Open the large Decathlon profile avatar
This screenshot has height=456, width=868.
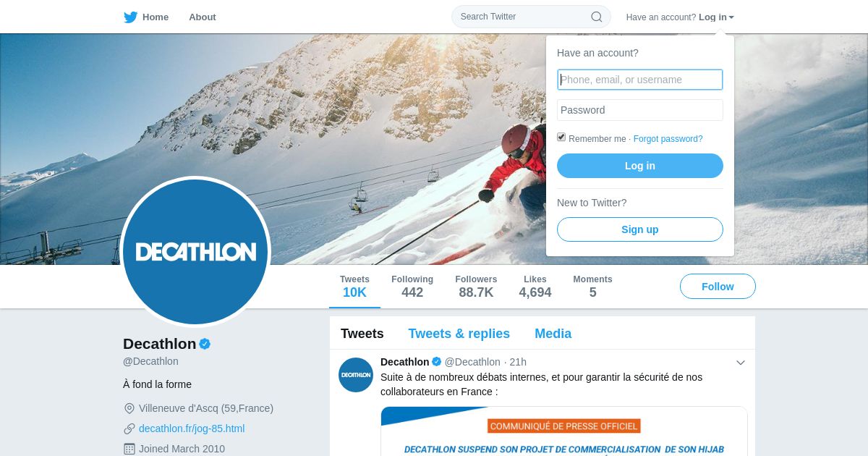pos(195,252)
